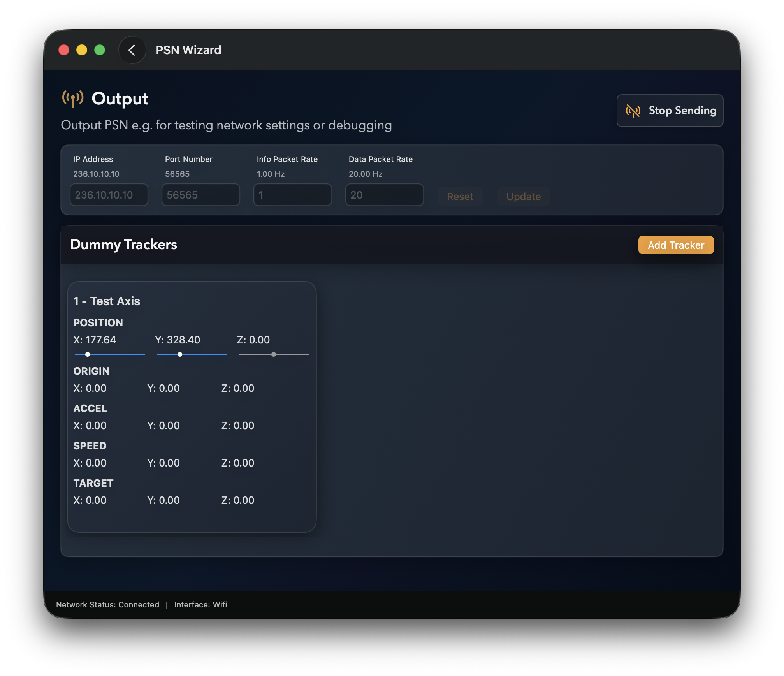Click the "1.00 Hz" info rate value

tap(271, 174)
